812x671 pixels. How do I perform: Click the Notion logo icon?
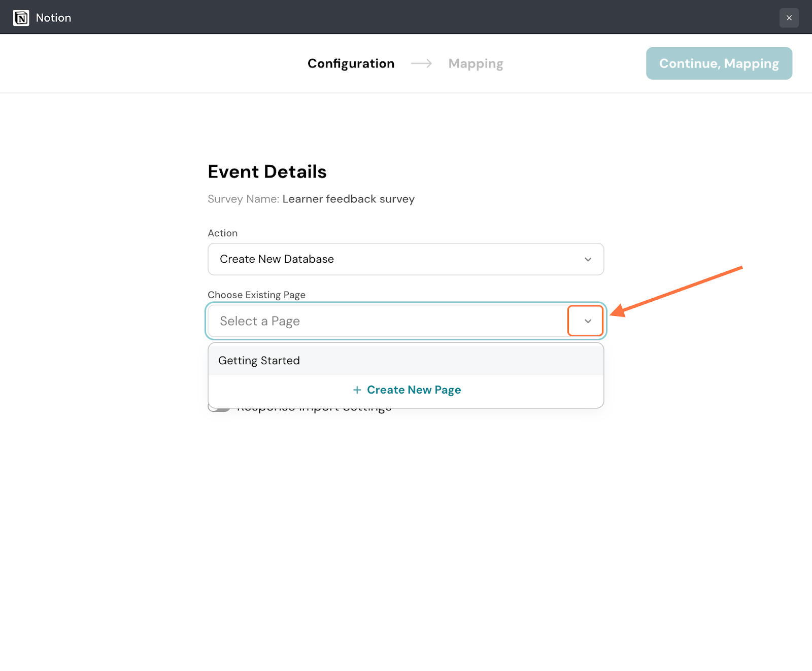pyautogui.click(x=21, y=18)
